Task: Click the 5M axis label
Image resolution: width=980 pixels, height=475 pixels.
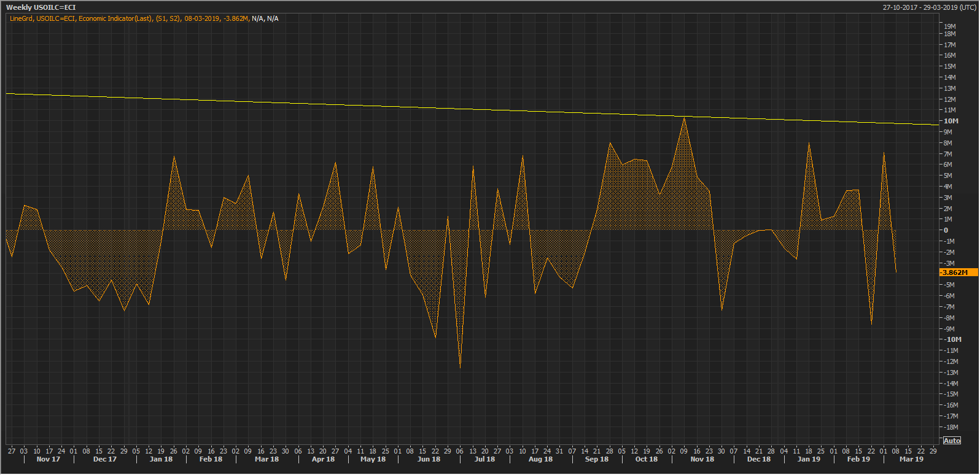Action: coord(948,176)
